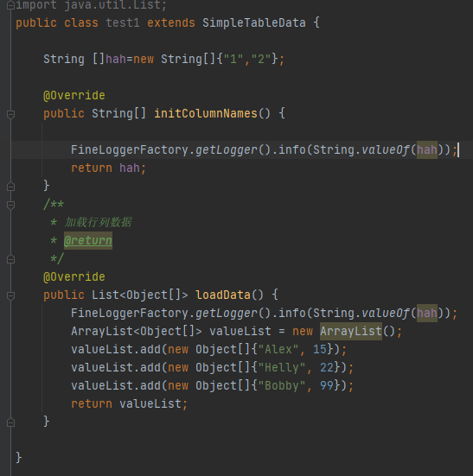Collapse initColumnNames method using gutter fold toggle

click(x=10, y=114)
